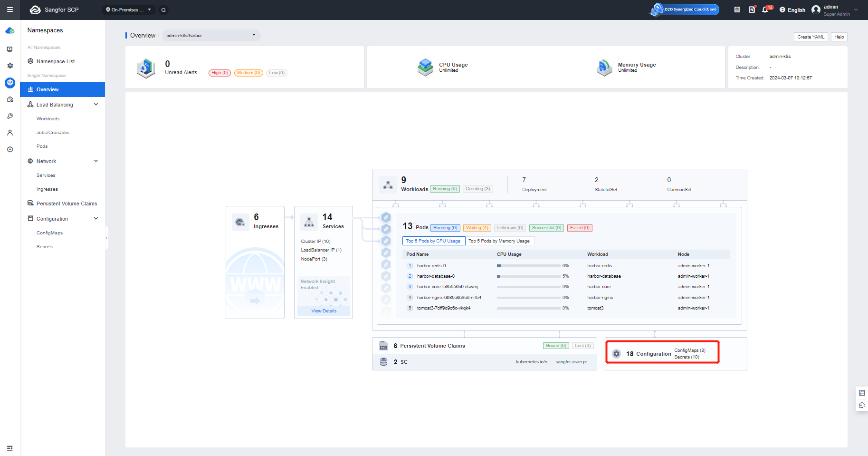The image size is (868, 456).
Task: Open the alert bell notifications
Action: pyautogui.click(x=765, y=10)
